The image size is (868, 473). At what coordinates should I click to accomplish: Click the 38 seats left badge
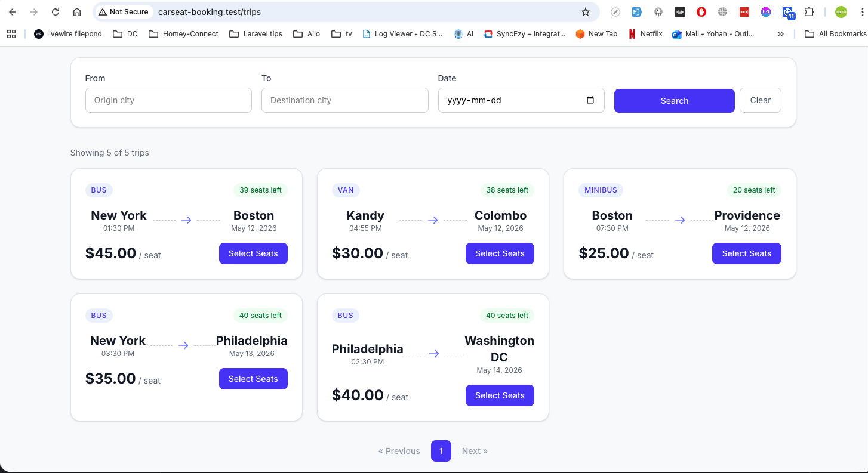pyautogui.click(x=507, y=190)
